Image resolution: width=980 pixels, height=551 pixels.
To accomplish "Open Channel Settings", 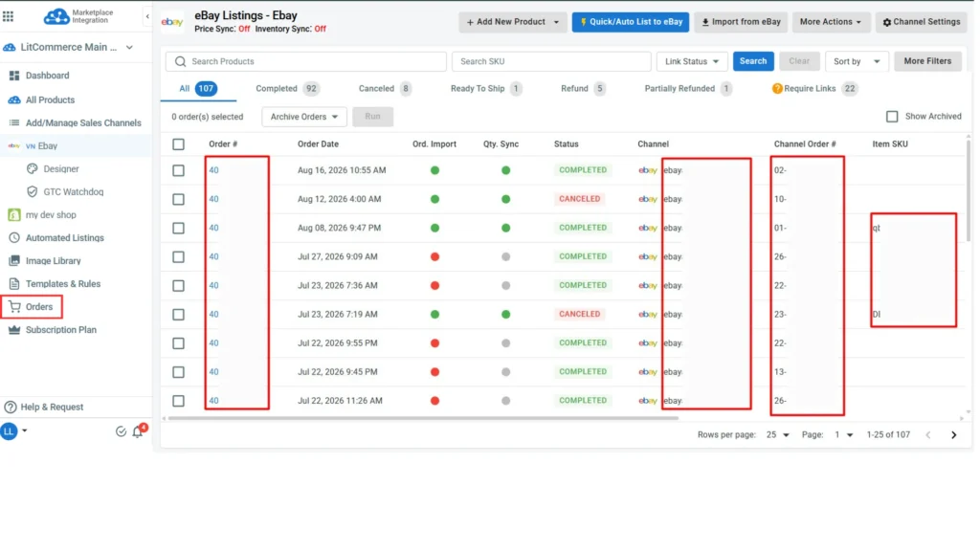I will pos(922,22).
